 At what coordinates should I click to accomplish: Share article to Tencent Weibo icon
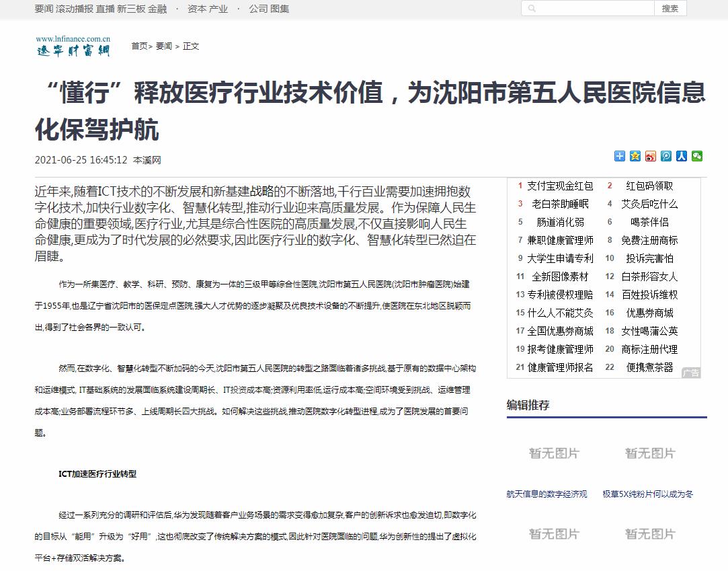(665, 156)
